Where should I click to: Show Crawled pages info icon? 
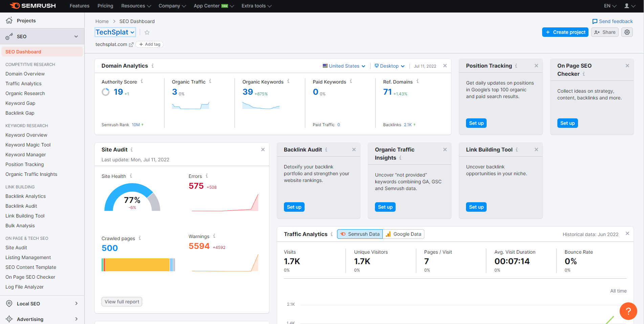click(140, 238)
